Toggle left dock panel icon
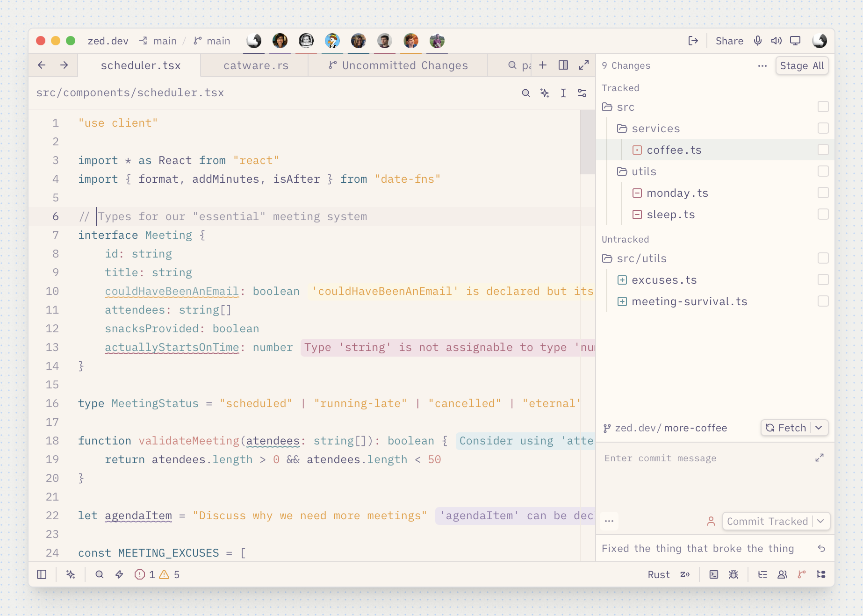The image size is (863, 616). coord(42,574)
